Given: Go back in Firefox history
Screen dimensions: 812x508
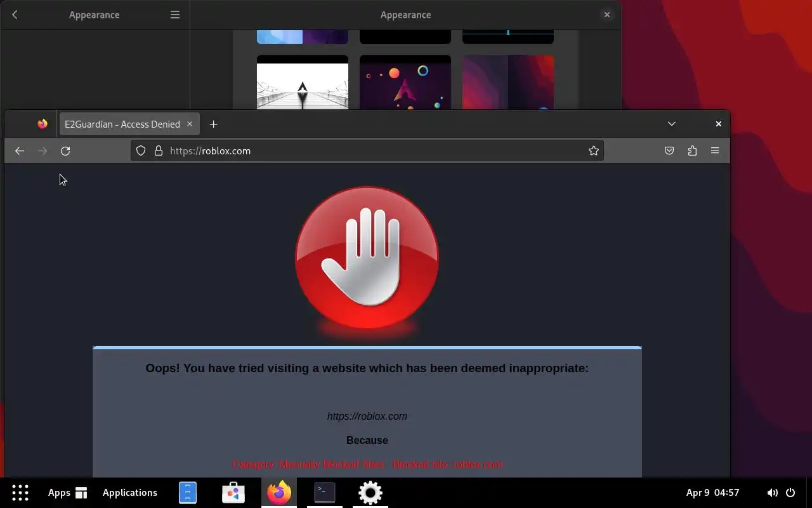Looking at the screenshot, I should pyautogui.click(x=20, y=150).
